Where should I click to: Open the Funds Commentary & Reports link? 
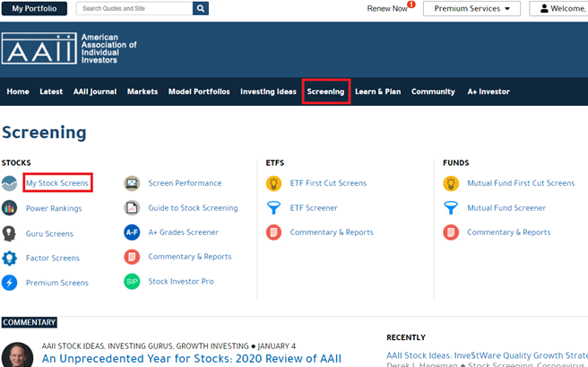tap(509, 232)
